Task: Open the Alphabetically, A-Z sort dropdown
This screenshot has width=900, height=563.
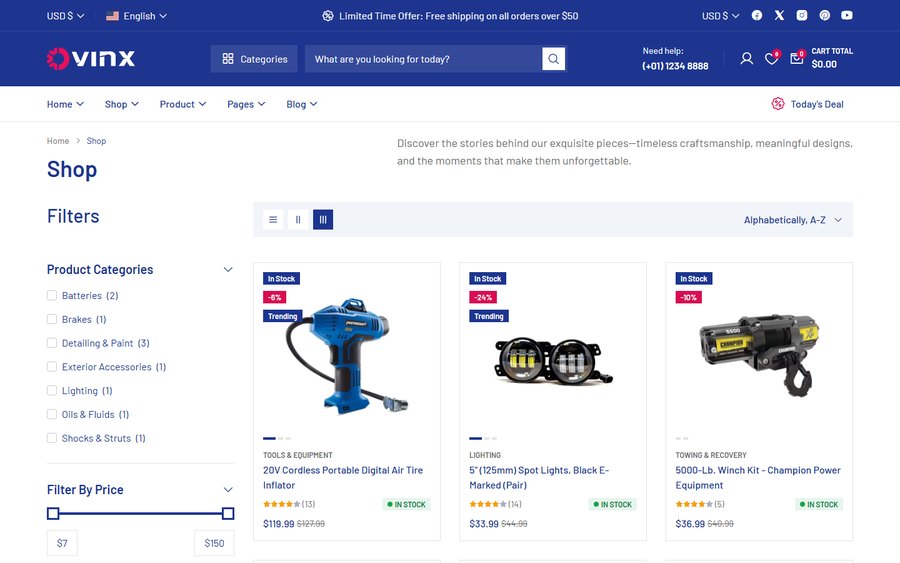Action: coord(793,220)
